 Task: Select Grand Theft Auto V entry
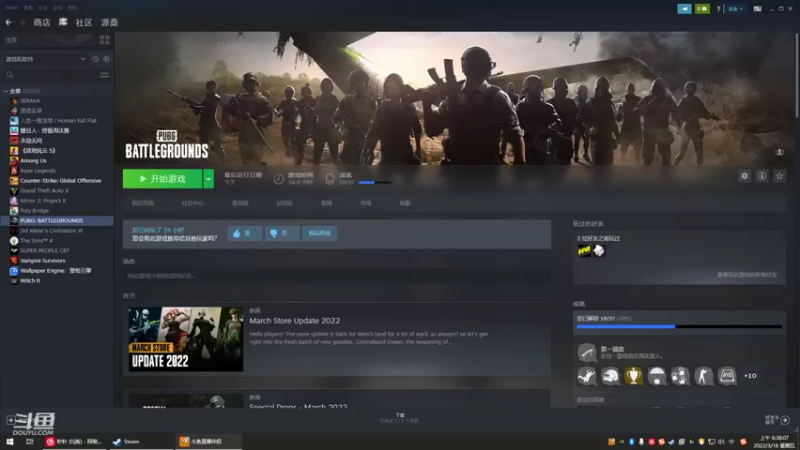coord(44,190)
